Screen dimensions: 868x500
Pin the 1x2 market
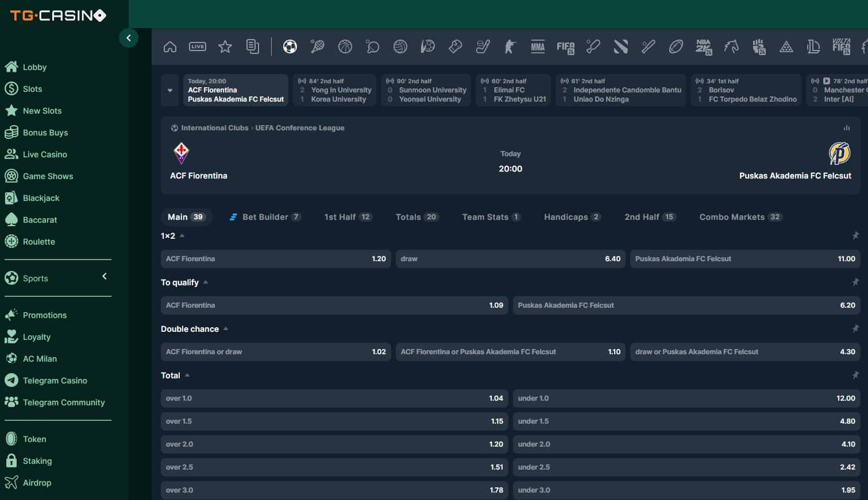pyautogui.click(x=855, y=235)
